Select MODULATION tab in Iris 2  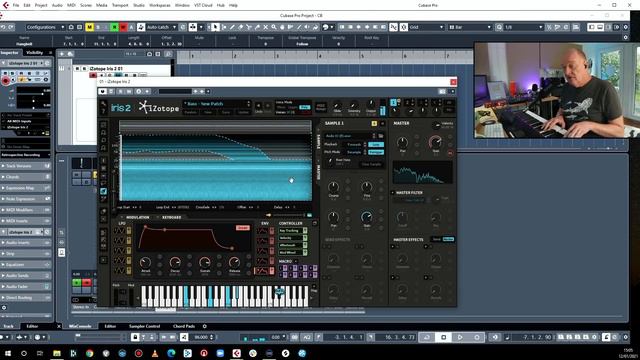tap(138, 217)
